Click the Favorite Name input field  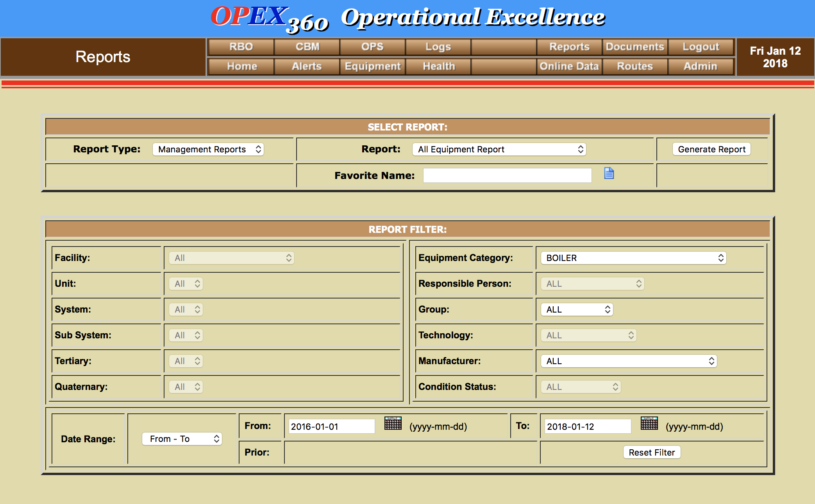pos(507,175)
